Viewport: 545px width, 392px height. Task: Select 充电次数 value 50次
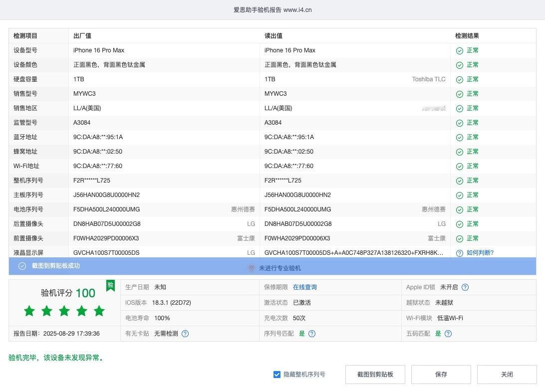(x=299, y=318)
